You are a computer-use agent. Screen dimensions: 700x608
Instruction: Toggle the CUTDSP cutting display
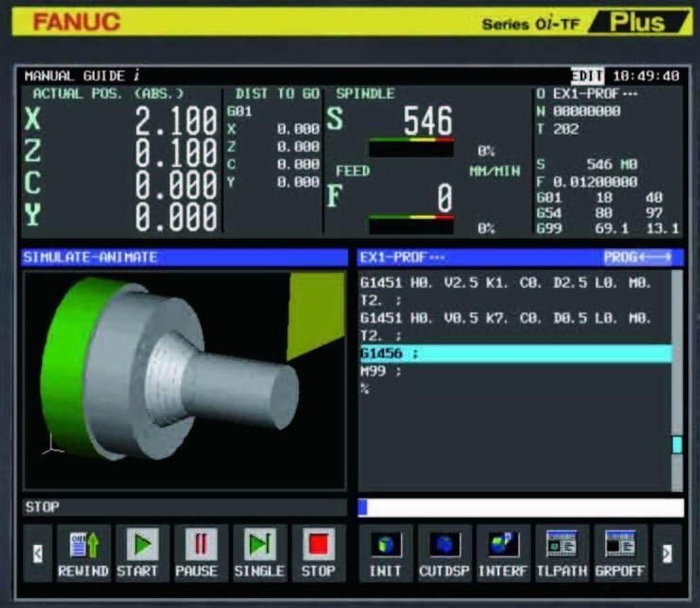(444, 553)
